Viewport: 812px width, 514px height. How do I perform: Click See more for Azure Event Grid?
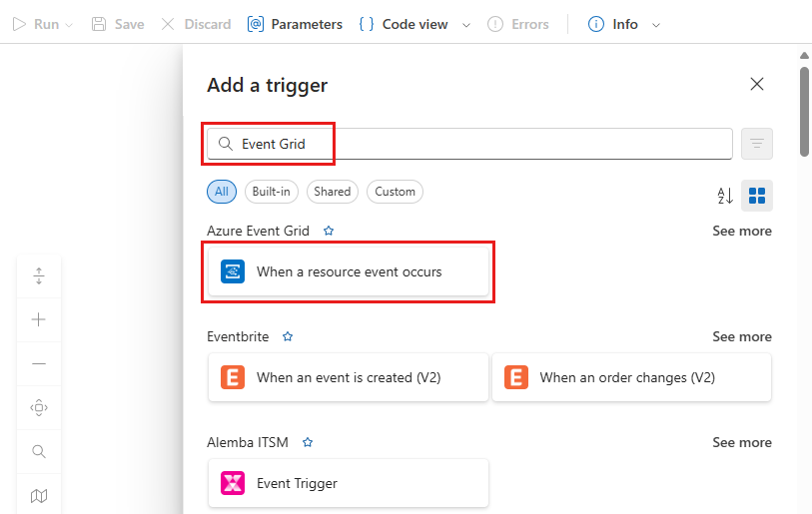741,231
